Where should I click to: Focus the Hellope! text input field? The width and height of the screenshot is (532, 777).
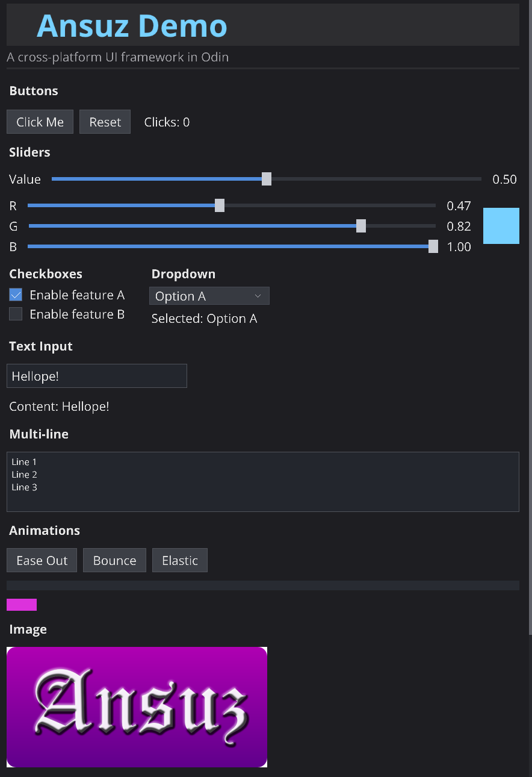[x=97, y=376]
